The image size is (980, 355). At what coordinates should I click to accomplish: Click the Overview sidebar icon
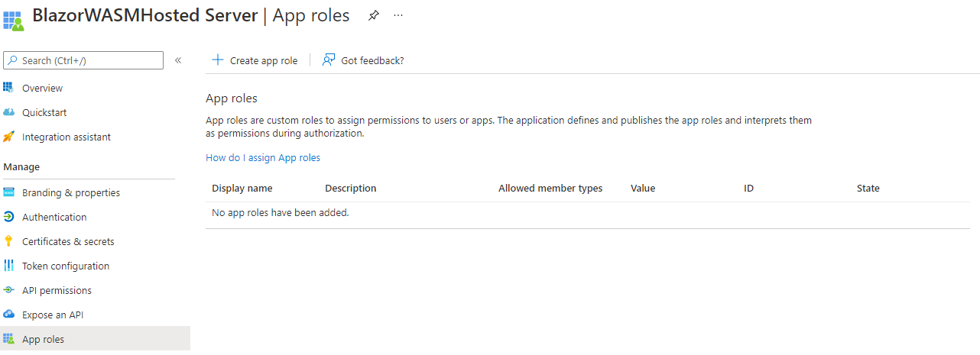(x=8, y=88)
